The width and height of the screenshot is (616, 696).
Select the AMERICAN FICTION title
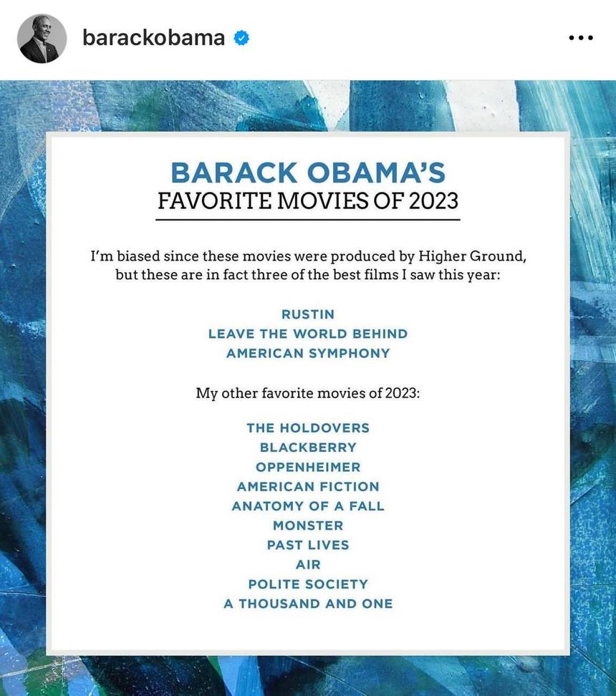pyautogui.click(x=308, y=486)
